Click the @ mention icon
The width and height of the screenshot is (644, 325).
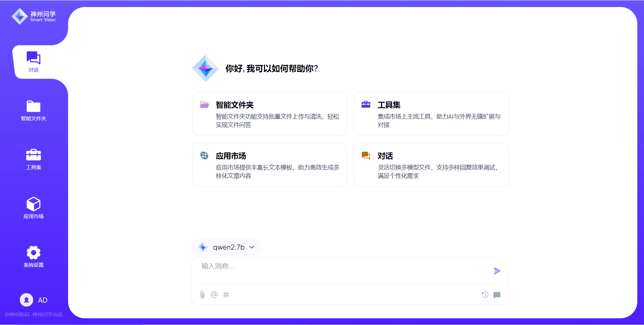[x=214, y=295]
